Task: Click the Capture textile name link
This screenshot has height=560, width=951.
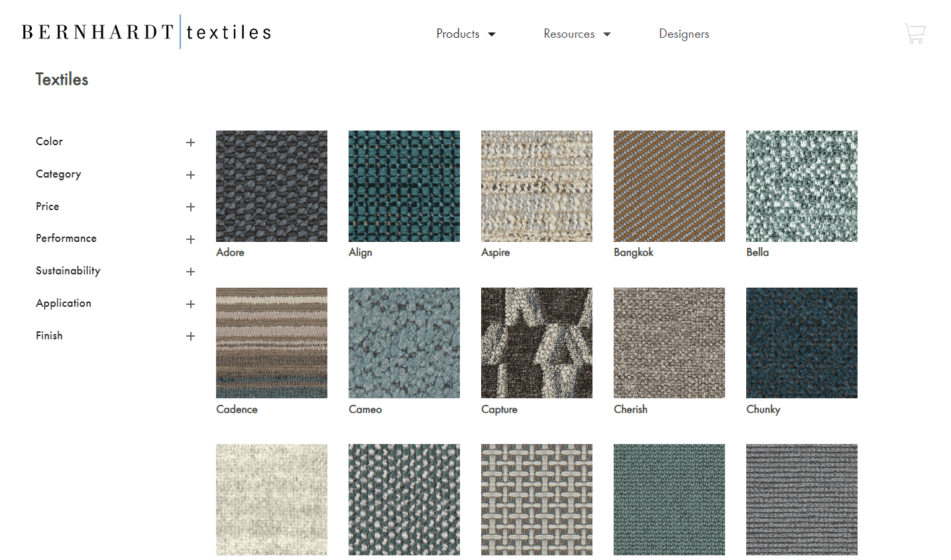Action: [x=499, y=410]
